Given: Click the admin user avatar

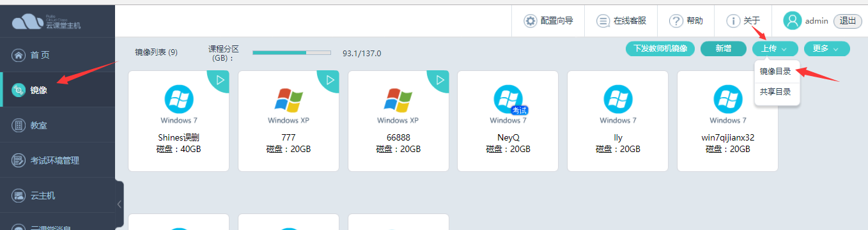Looking at the screenshot, I should [793, 20].
